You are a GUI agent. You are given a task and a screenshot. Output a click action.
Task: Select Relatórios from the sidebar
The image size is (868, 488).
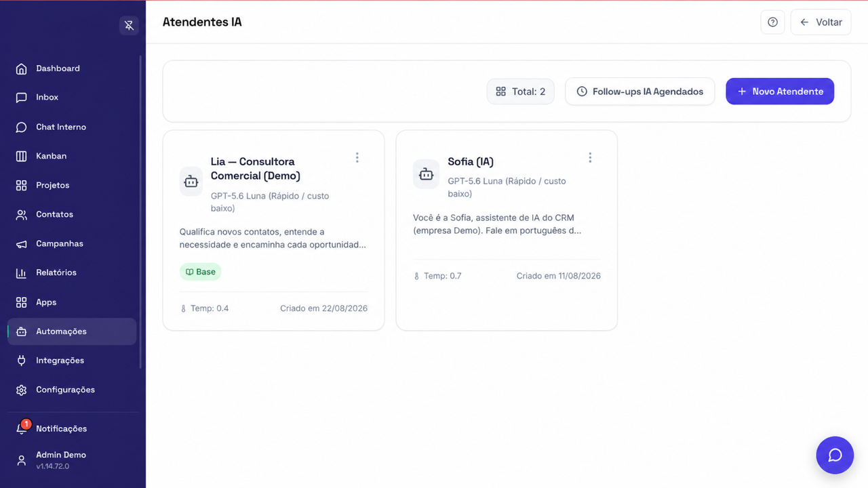[x=72, y=272]
